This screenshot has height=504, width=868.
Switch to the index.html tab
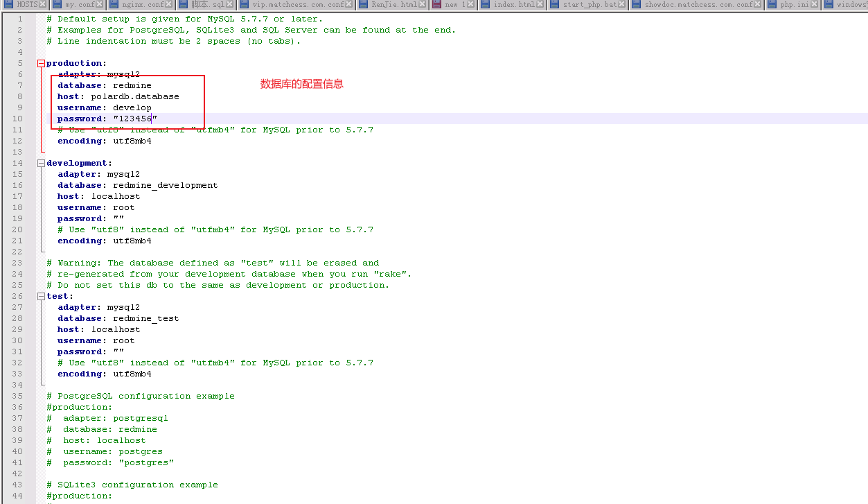pos(513,5)
